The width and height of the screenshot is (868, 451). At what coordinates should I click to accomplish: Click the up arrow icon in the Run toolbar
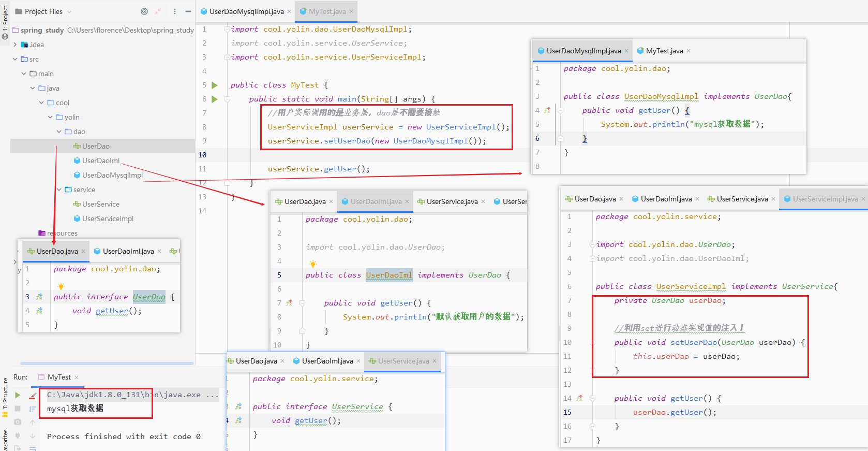coord(33,422)
